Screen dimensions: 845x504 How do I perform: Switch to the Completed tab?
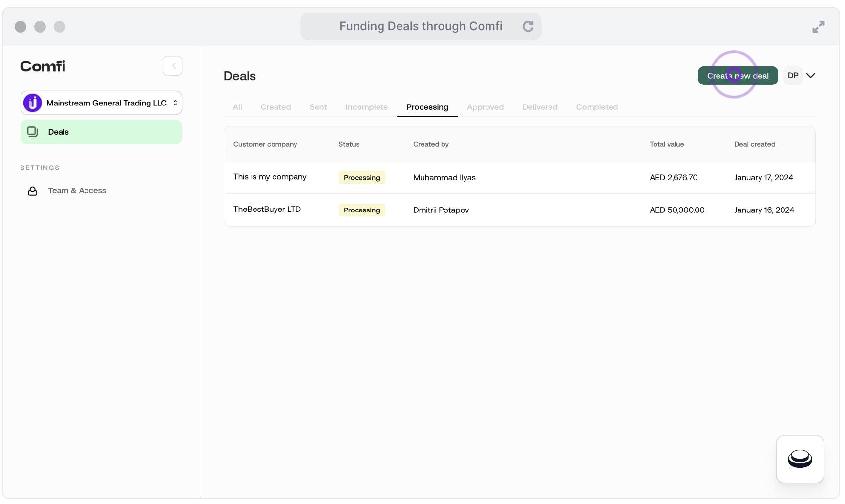597,107
